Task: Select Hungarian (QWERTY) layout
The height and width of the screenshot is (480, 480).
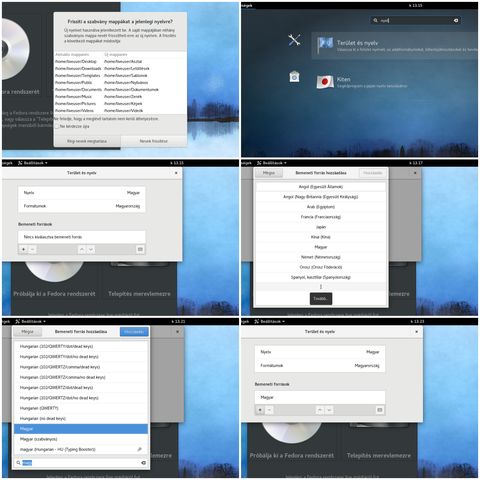Action: [x=81, y=408]
